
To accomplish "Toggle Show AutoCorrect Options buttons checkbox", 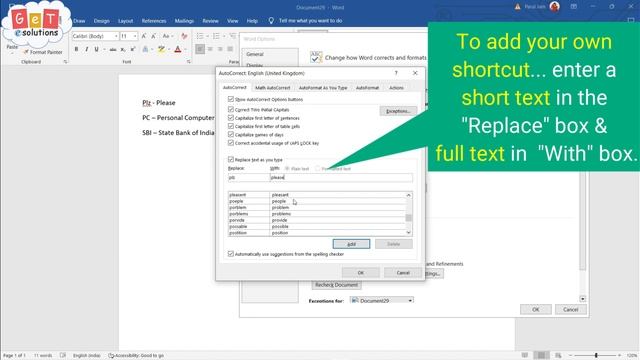I will coord(231,99).
